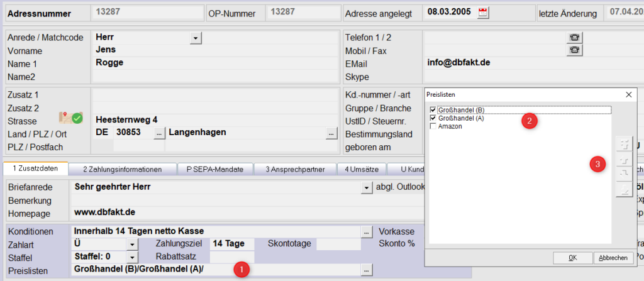The width and height of the screenshot is (644, 281).
Task: Open city lookup button next to Langenhagen
Action: point(331,133)
